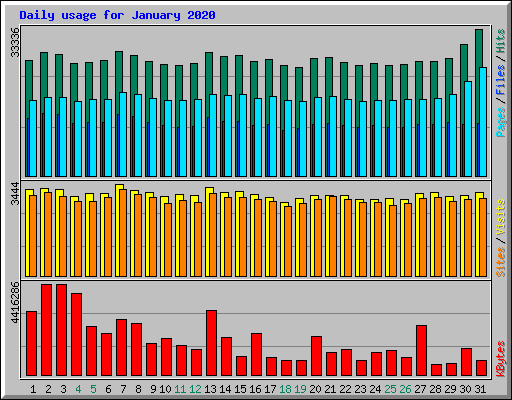Click the Pages legend label

click(500, 122)
